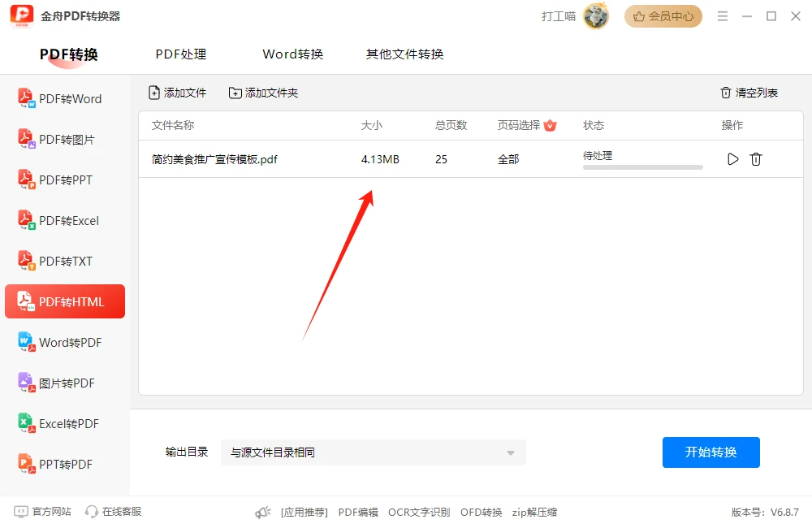Switch to the PDF处理 tab
812x528 pixels.
pyautogui.click(x=181, y=54)
